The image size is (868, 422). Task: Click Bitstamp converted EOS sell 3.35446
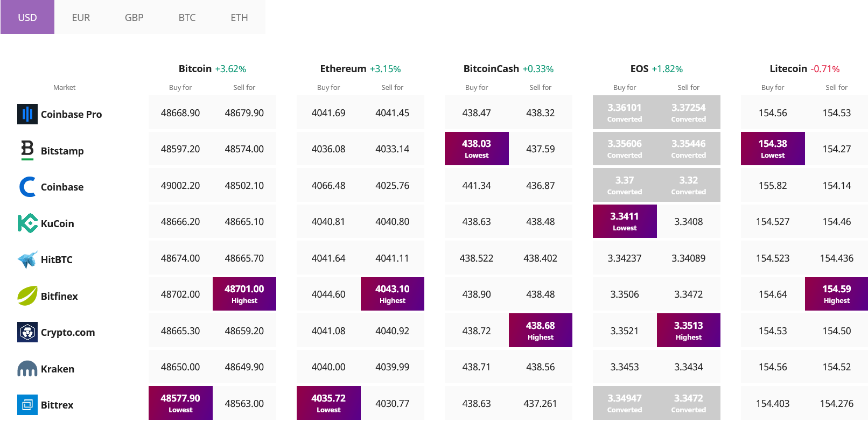coord(689,149)
